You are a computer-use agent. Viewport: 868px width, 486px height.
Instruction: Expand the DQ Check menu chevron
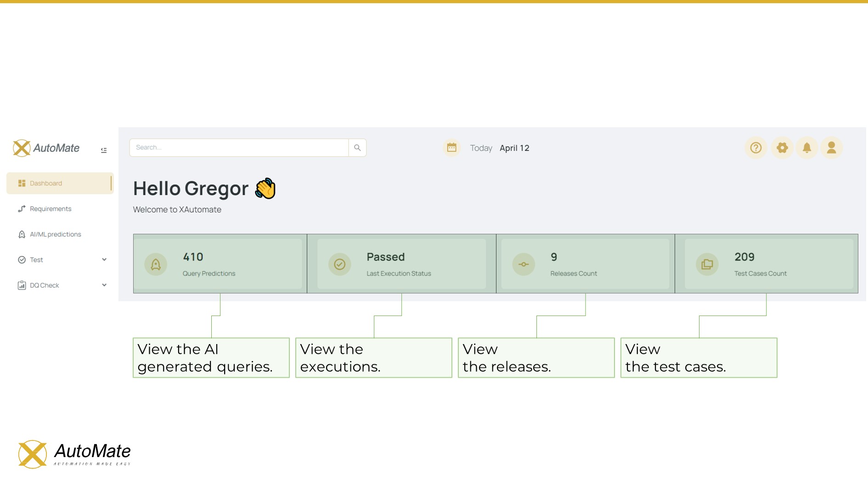[x=104, y=285]
